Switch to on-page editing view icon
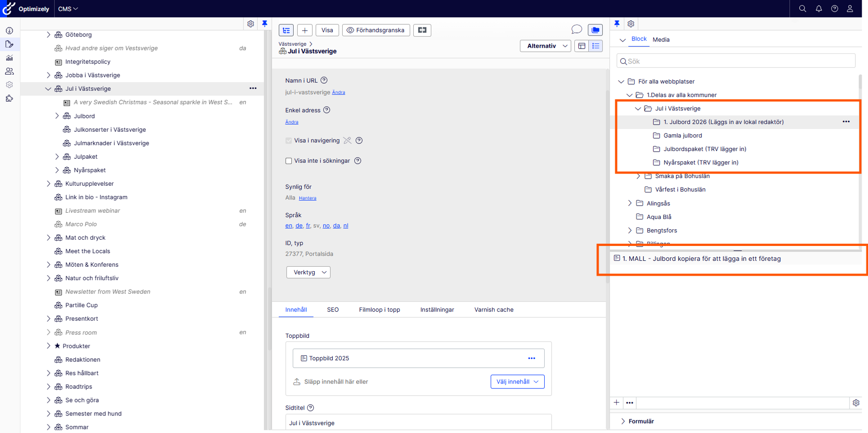The width and height of the screenshot is (868, 433). point(582,46)
